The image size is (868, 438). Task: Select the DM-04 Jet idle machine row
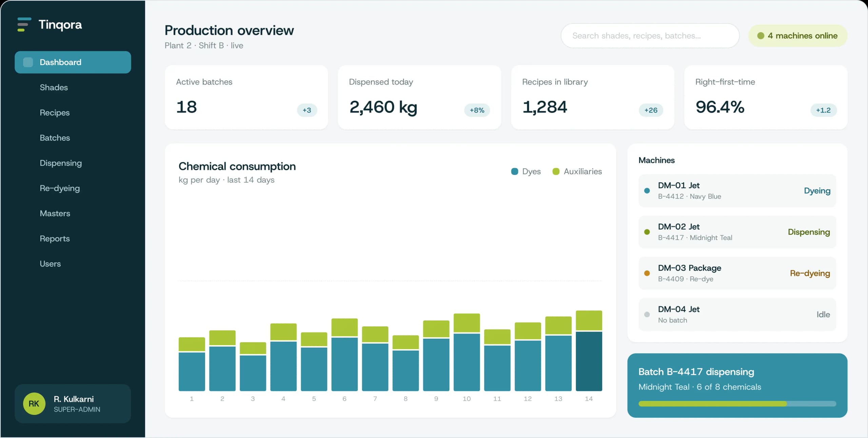pyautogui.click(x=737, y=315)
